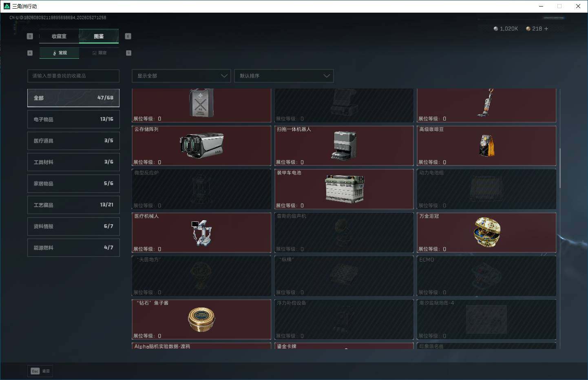Image resolution: width=588 pixels, height=380 pixels.
Task: Switch to the 常规 sub-tab
Action: [x=60, y=53]
